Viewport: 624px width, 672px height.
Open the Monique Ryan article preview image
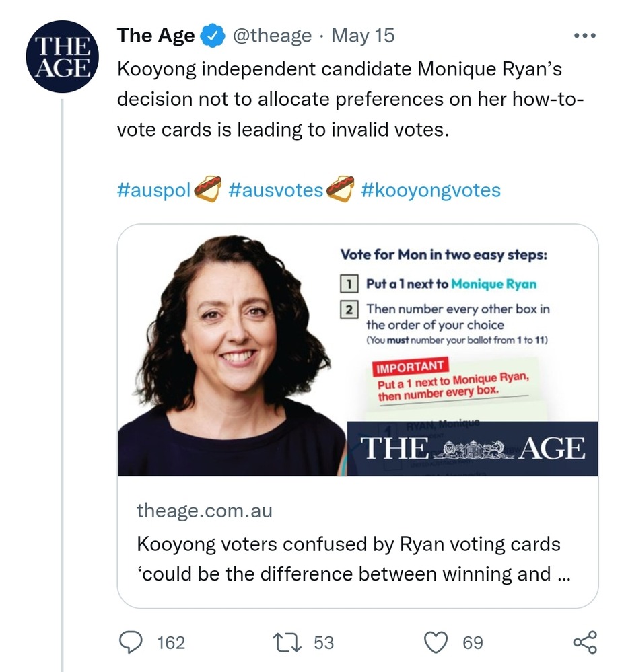click(x=357, y=350)
